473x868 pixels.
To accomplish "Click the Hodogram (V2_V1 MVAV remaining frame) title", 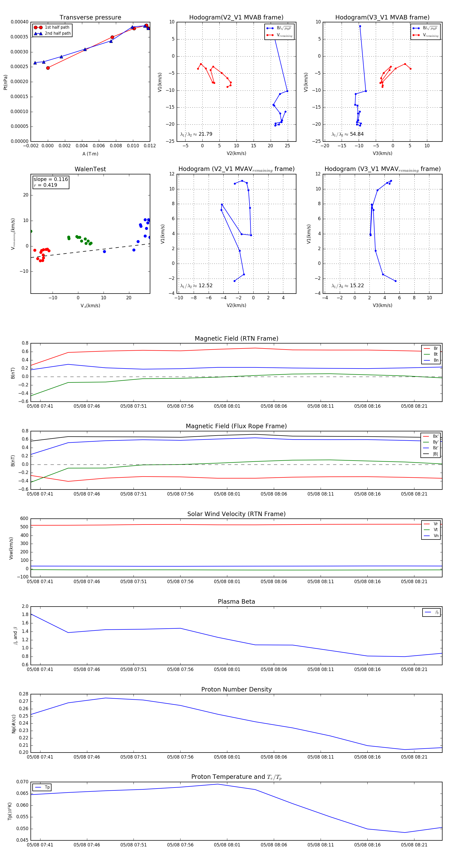I will (236, 169).
